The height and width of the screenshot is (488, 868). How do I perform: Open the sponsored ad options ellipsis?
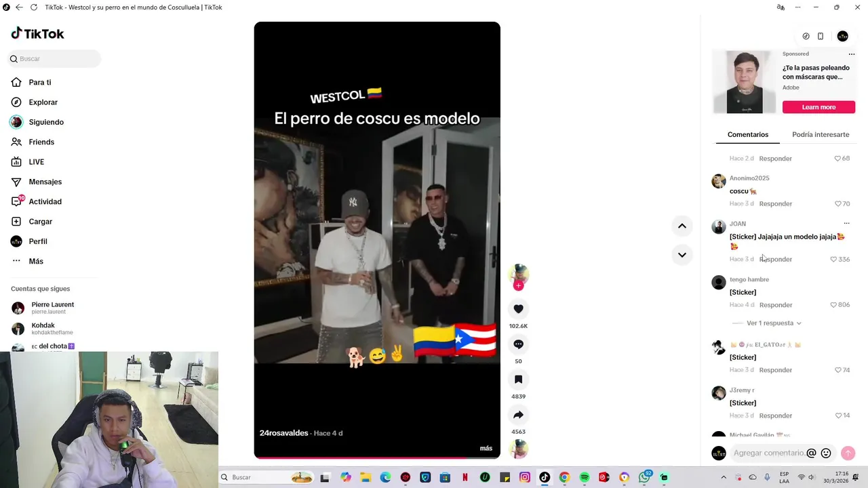pyautogui.click(x=852, y=54)
